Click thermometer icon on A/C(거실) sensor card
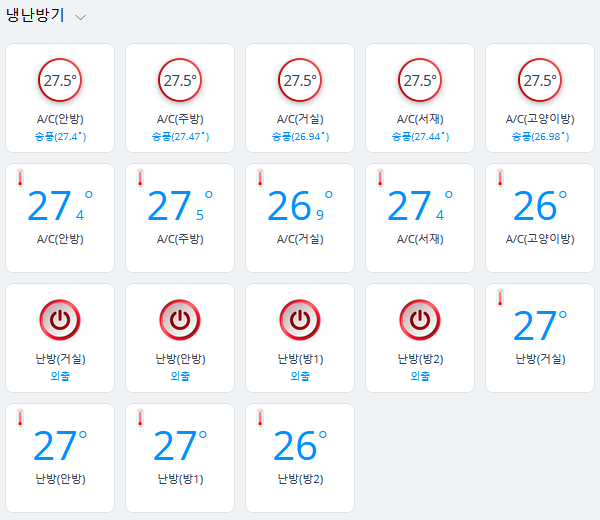The image size is (600, 520). (260, 178)
